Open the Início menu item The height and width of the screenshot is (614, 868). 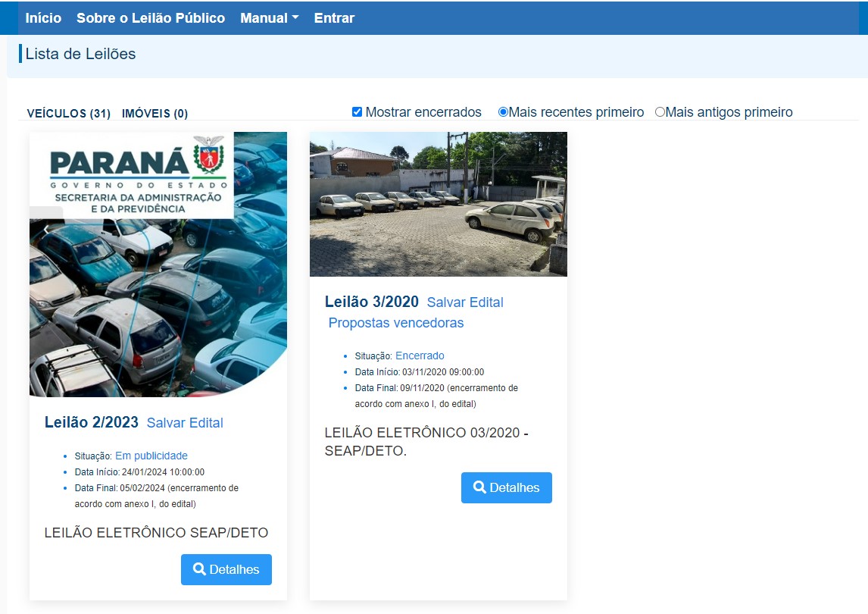click(43, 17)
